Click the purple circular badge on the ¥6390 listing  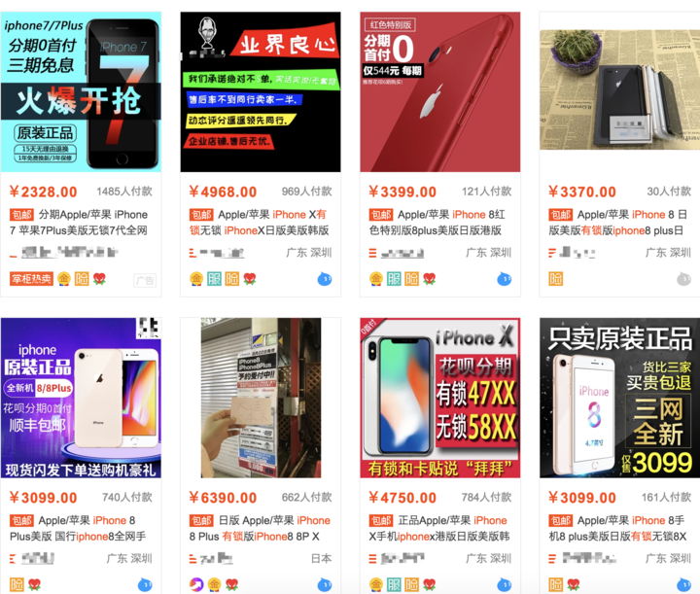(x=196, y=584)
